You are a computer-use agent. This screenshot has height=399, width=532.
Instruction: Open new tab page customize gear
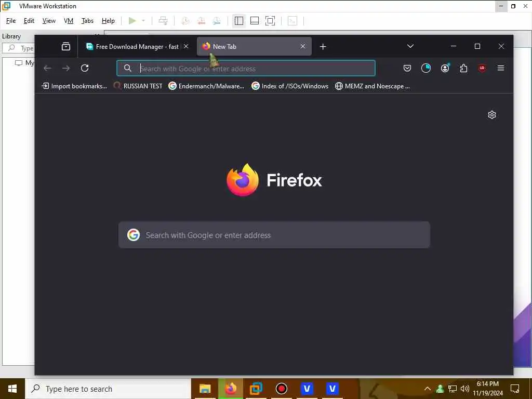(x=492, y=115)
